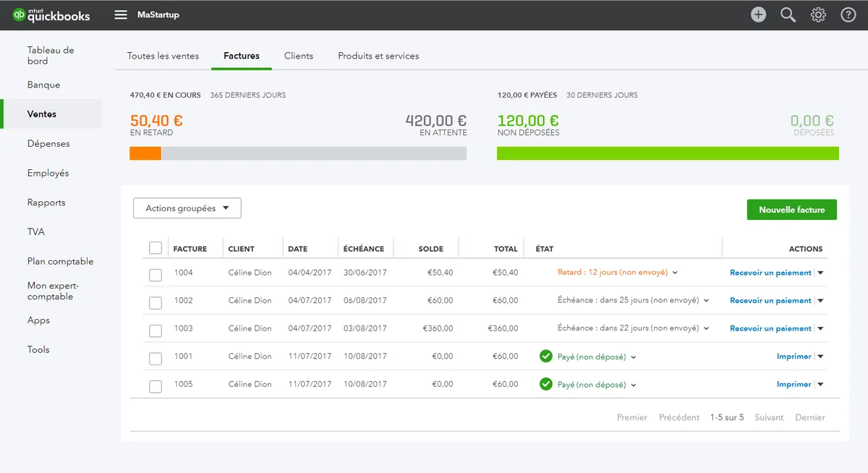This screenshot has width=868, height=473.
Task: Check the select-all invoices header checkbox
Action: (x=156, y=248)
